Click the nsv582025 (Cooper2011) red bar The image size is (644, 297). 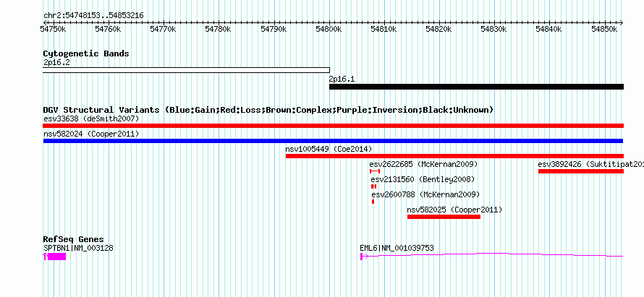444,217
